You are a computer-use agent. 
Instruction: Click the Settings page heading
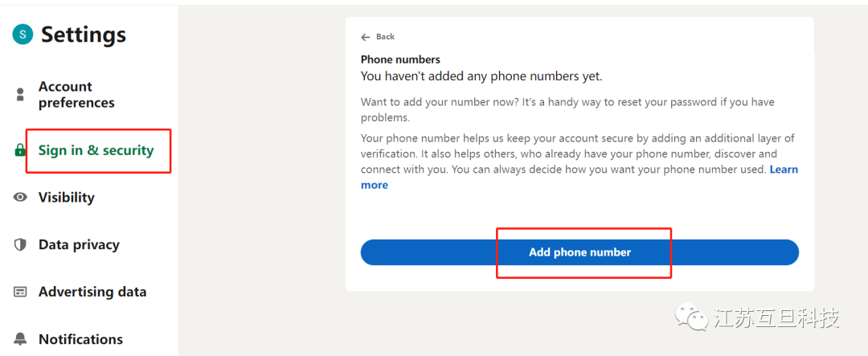(84, 35)
